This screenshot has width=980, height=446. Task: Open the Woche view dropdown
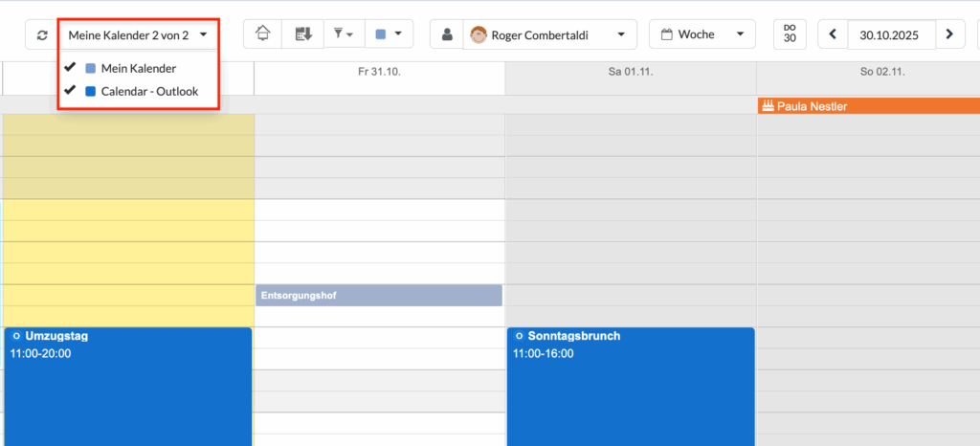(702, 34)
